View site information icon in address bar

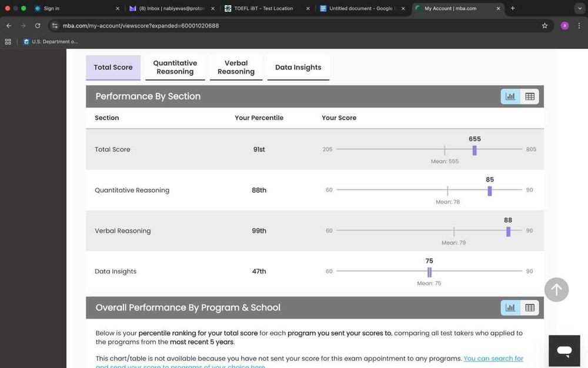[x=55, y=25]
